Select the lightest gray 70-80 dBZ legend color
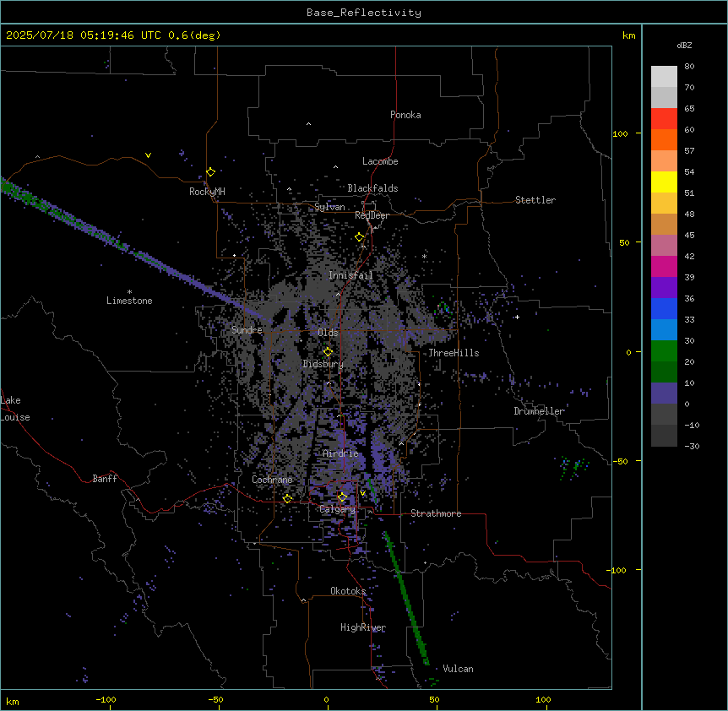This screenshot has height=711, width=728. [664, 77]
